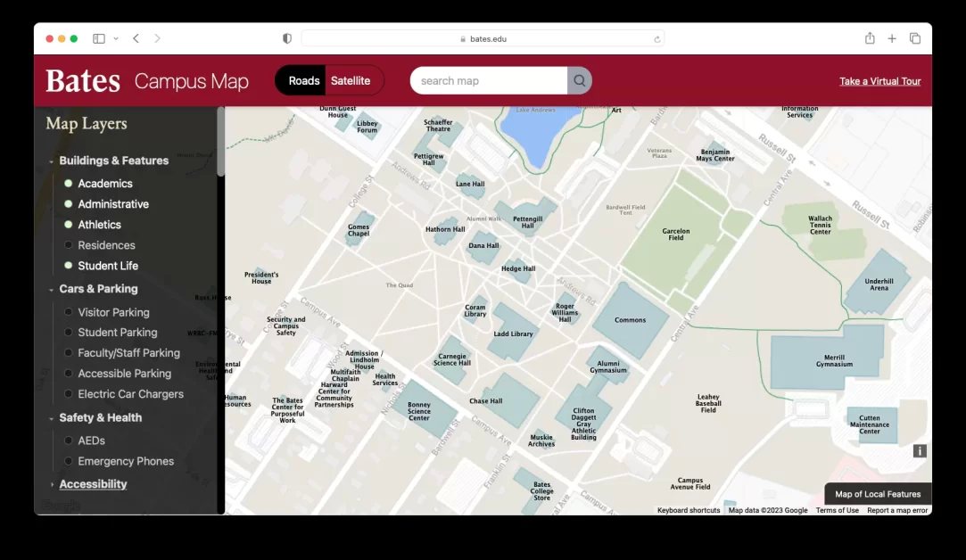
Task: Select the Roads map view
Action: click(303, 79)
